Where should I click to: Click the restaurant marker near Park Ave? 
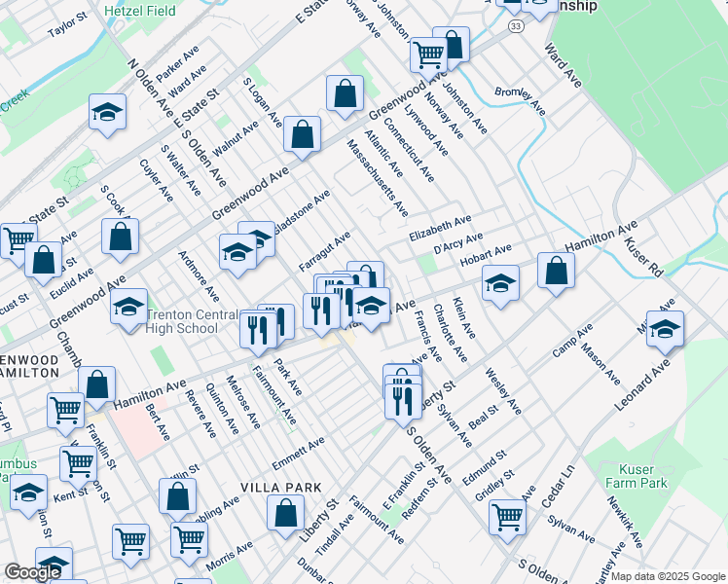[258, 331]
